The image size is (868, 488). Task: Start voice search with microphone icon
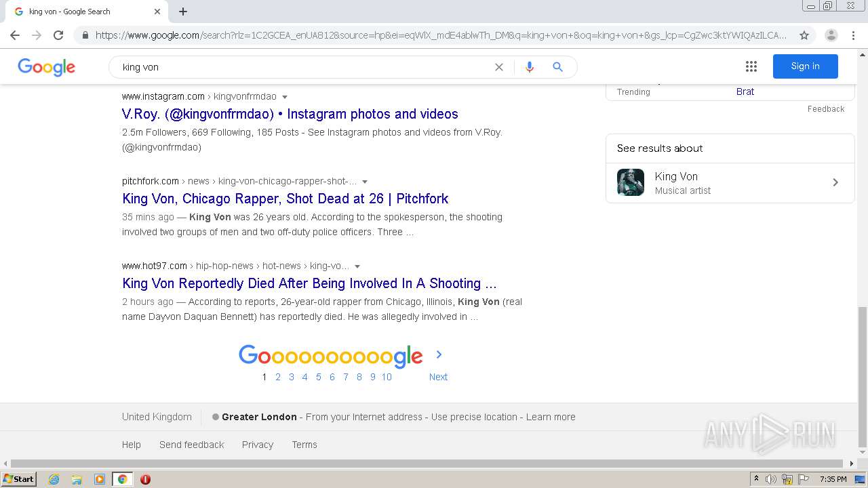pos(530,67)
